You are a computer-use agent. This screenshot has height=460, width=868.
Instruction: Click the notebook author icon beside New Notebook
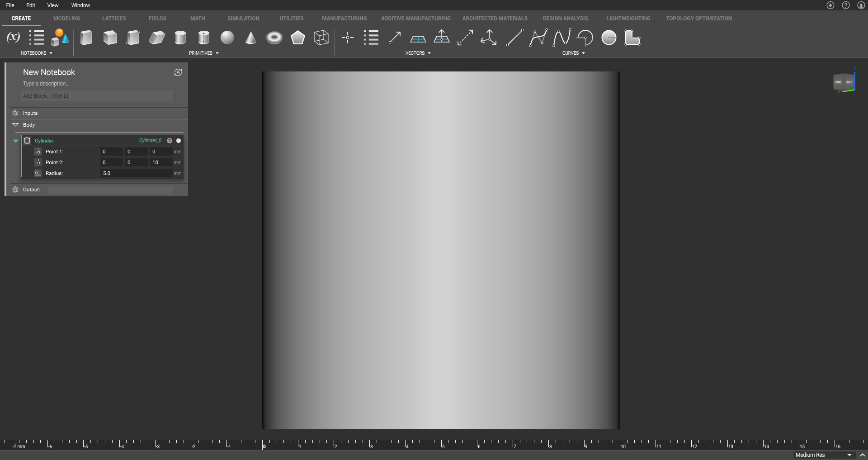click(x=178, y=72)
